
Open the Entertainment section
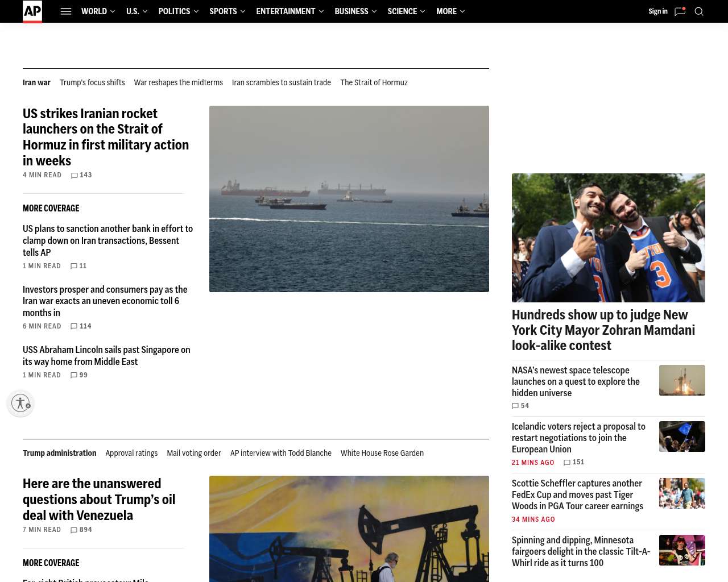[286, 11]
